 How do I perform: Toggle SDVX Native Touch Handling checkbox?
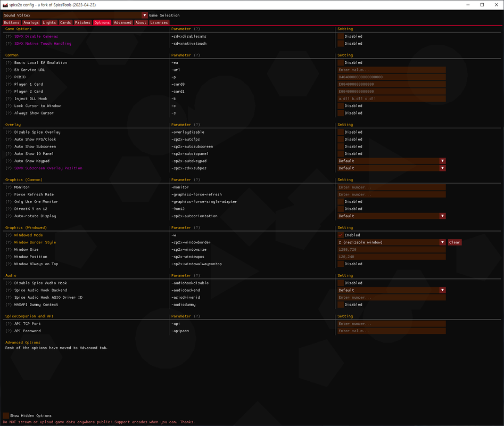pos(341,44)
